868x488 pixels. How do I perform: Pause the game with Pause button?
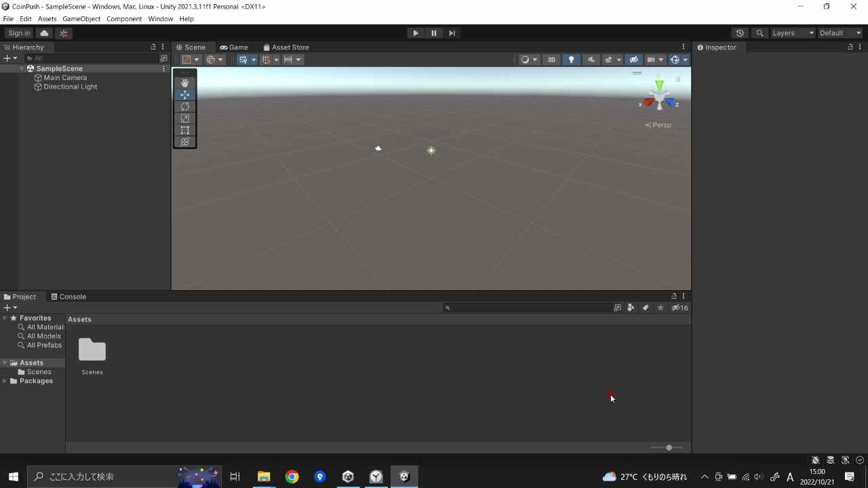434,33
